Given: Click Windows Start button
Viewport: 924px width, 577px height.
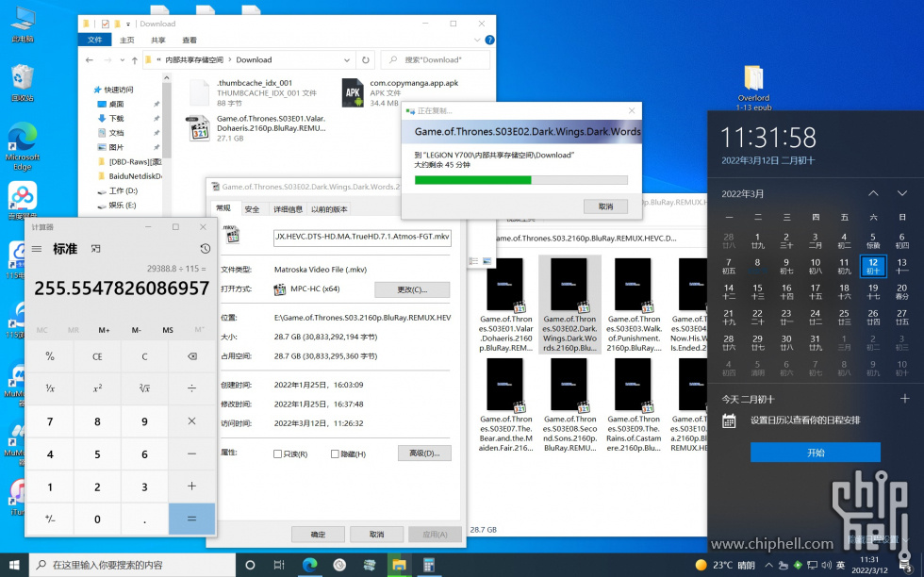Looking at the screenshot, I should click(13, 565).
